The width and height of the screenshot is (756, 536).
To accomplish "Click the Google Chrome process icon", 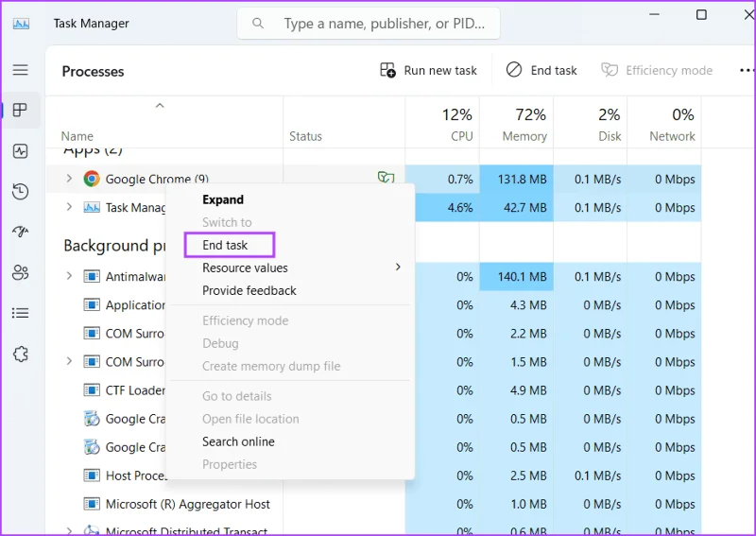I will tap(92, 179).
